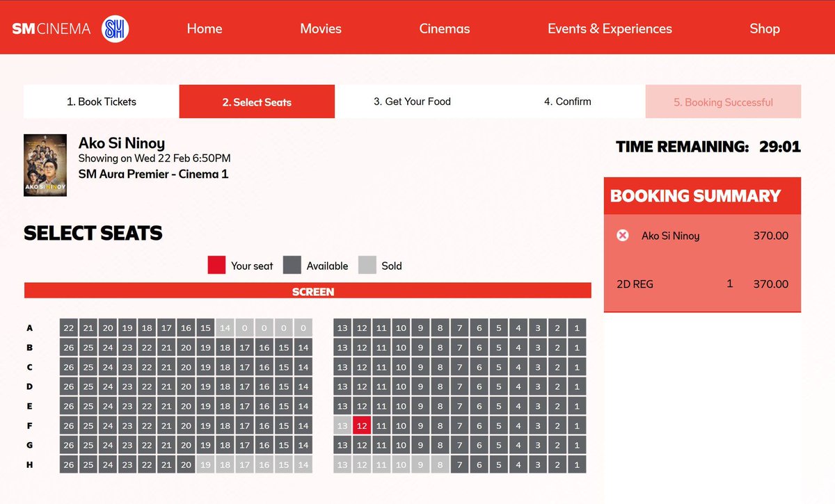Click the Booking Summary header
Screen dimensions: 835x504
(702, 196)
